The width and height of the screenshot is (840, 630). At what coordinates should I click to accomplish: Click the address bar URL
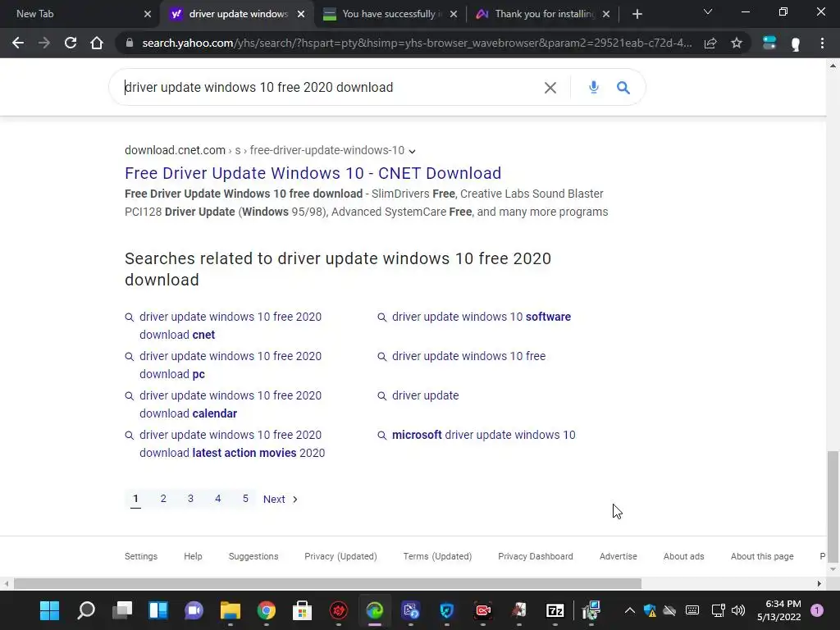(x=417, y=43)
